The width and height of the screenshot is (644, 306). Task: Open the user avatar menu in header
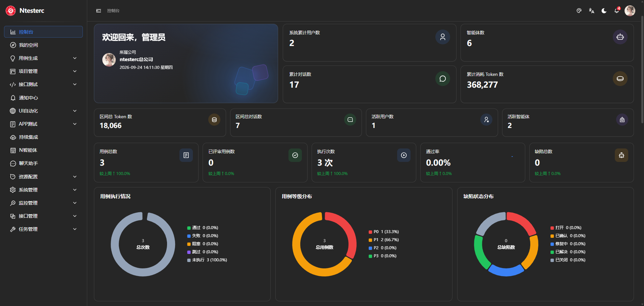(630, 11)
